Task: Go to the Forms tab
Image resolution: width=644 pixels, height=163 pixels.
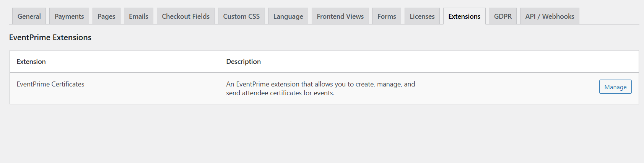Action: [x=387, y=16]
